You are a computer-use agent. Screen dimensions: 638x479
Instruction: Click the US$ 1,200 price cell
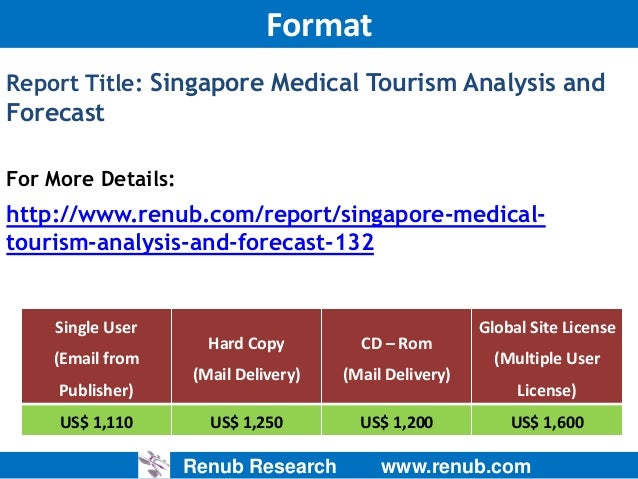[x=397, y=420]
